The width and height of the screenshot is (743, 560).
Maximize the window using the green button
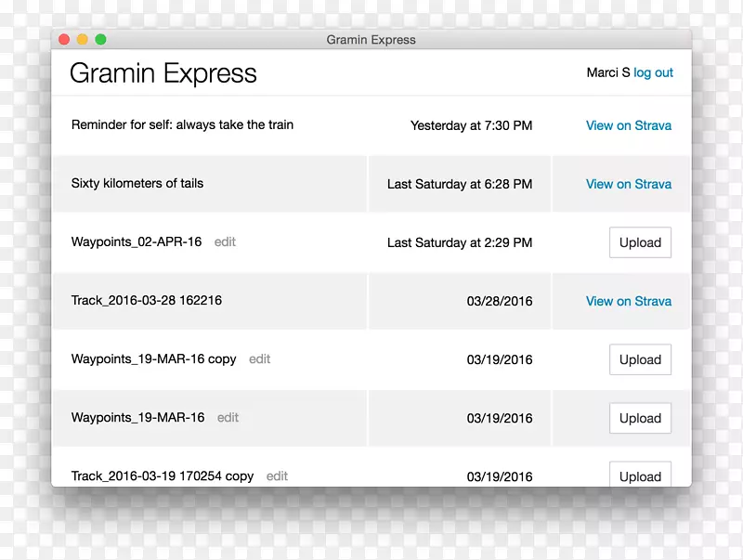(x=100, y=40)
